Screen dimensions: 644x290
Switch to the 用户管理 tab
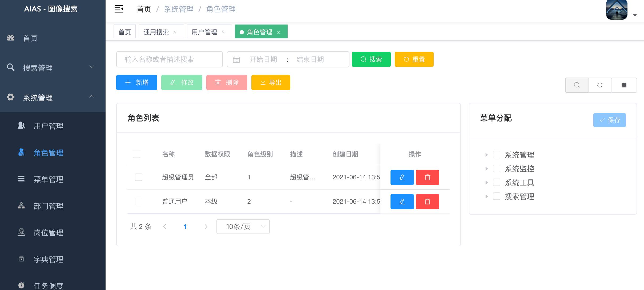(204, 32)
